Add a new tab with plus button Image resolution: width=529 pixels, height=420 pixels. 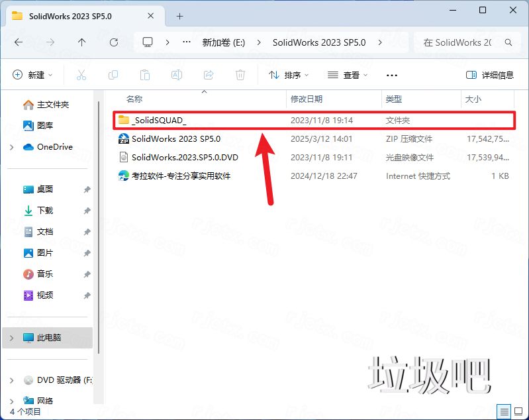click(180, 16)
